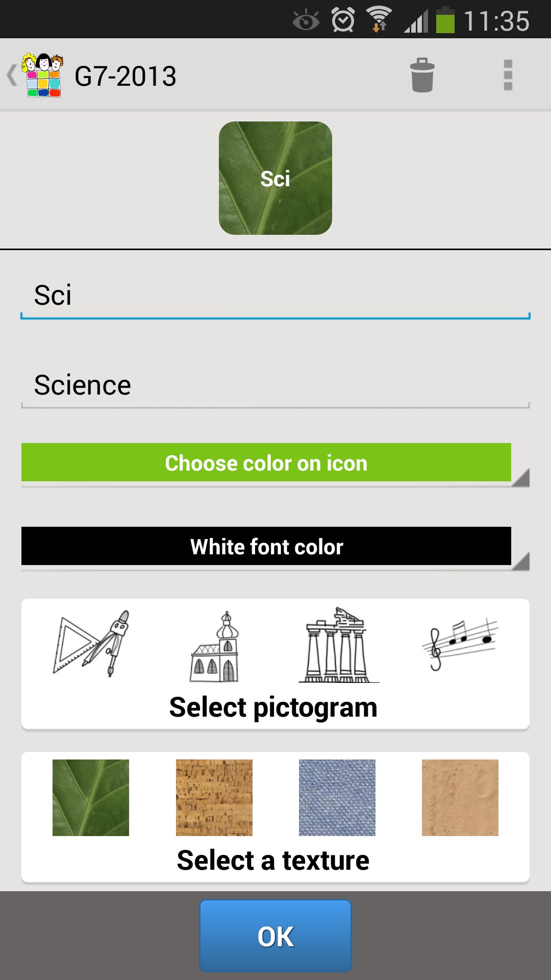This screenshot has width=551, height=980.
Task: Choose the blue fabric texture
Action: click(337, 798)
